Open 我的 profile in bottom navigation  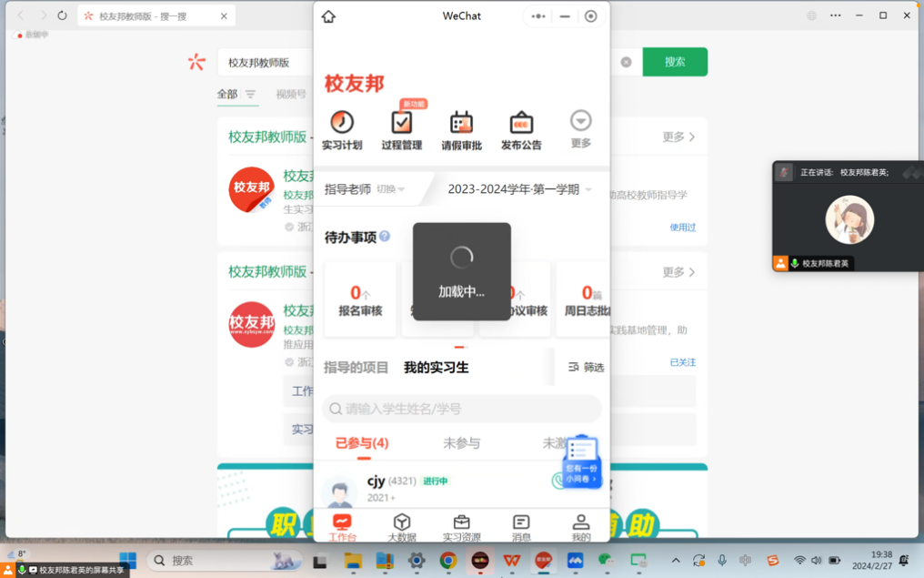[x=580, y=527]
